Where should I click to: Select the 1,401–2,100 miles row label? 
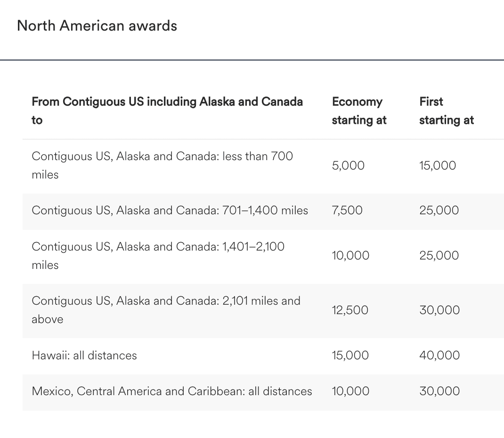(158, 255)
